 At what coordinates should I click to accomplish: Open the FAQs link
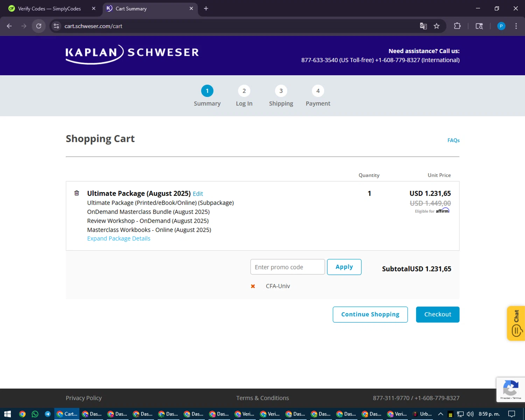coord(453,140)
